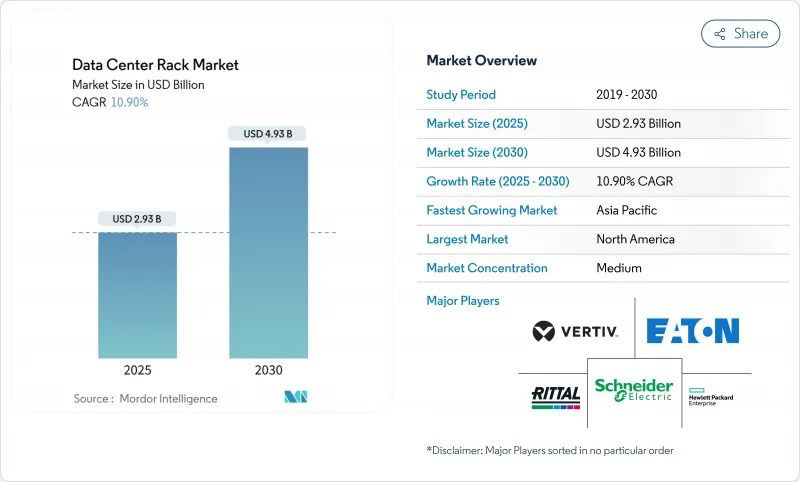Click the Eaton logo

coord(692,331)
